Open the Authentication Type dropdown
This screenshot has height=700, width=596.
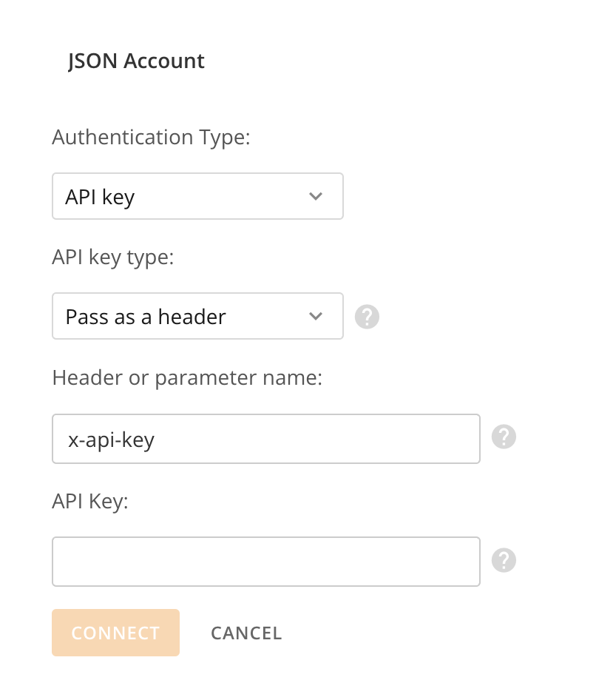197,196
